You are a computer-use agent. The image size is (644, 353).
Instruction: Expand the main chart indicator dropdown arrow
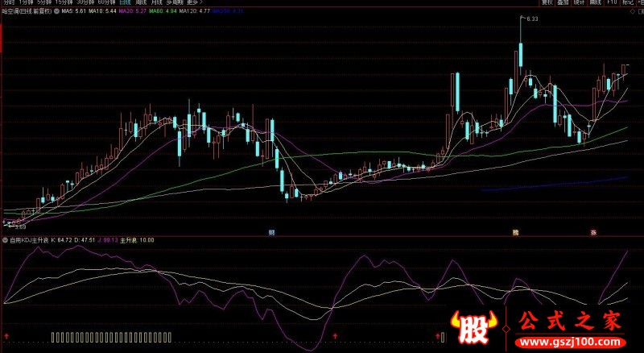pyautogui.click(x=56, y=11)
